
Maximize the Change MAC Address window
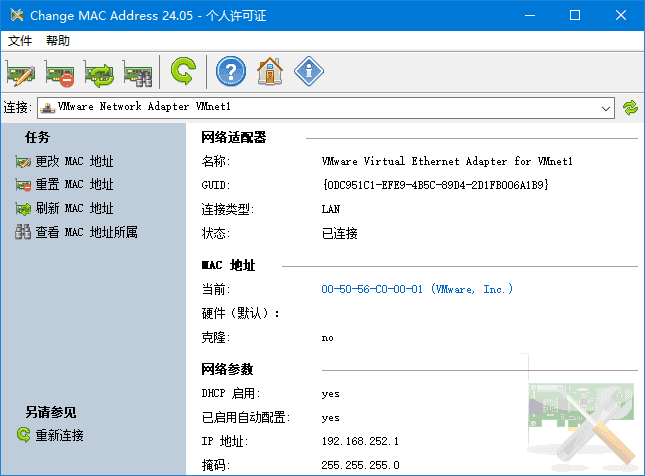[x=575, y=16]
